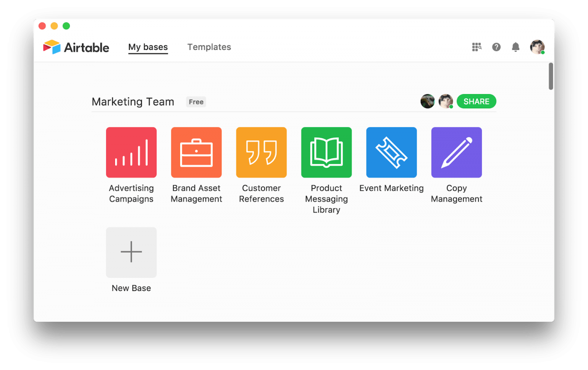Open the Event Marketing ticket icon

(x=391, y=152)
